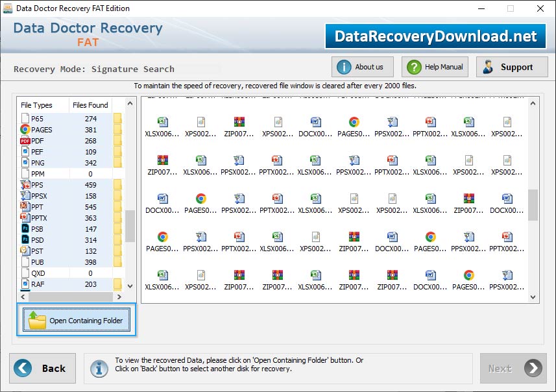
Task: Click right arrow of file types horizontal scrollbar
Action: click(119, 297)
